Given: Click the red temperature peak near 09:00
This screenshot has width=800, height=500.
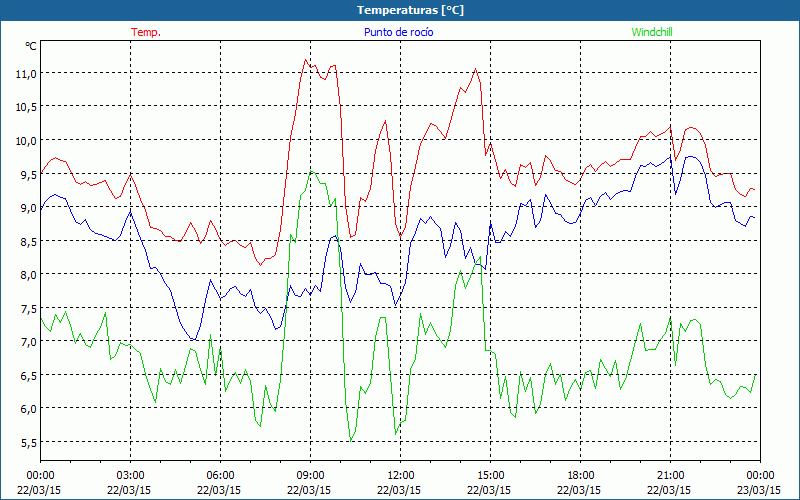Looking at the screenshot, I should pyautogui.click(x=305, y=60).
